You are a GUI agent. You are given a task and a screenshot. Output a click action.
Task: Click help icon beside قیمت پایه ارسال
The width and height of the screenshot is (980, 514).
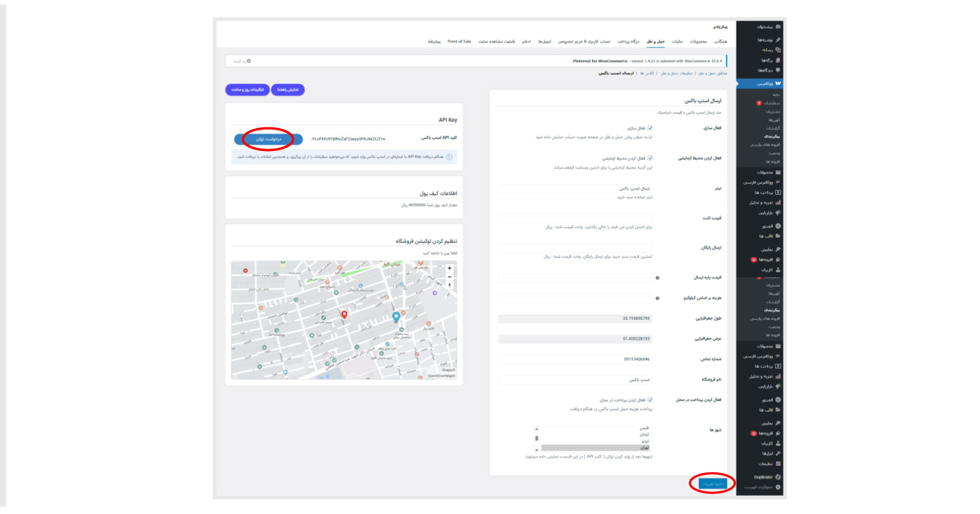[657, 277]
